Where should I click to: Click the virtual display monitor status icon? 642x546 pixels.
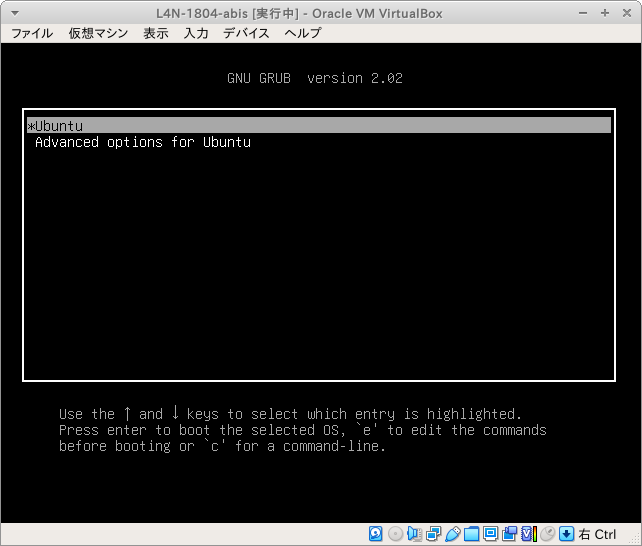tap(490, 534)
